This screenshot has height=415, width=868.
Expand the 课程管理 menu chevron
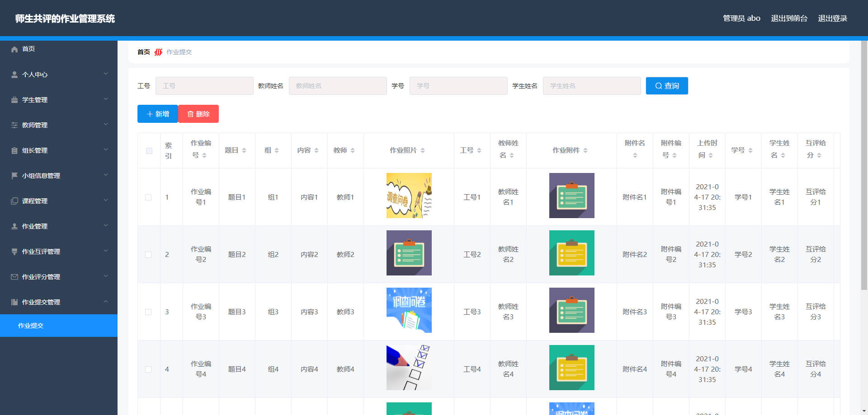106,200
